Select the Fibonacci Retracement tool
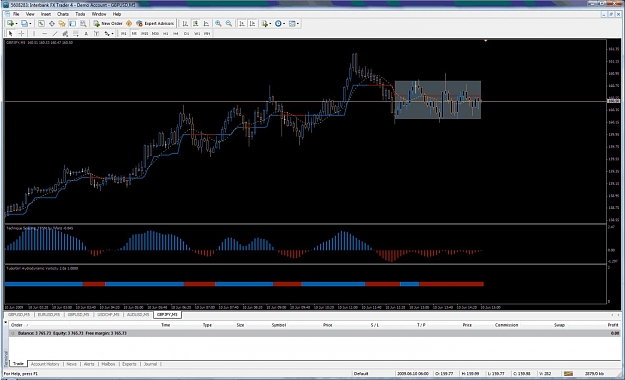 pyautogui.click(x=76, y=33)
